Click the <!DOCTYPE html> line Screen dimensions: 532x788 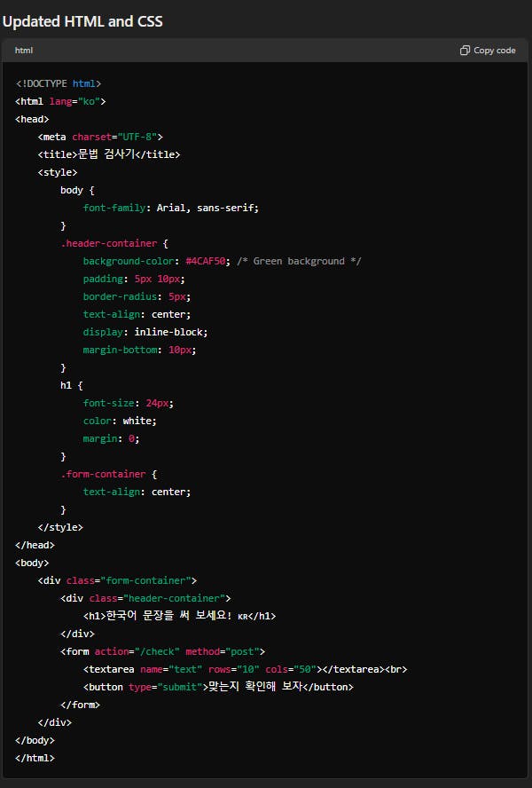[x=59, y=83]
